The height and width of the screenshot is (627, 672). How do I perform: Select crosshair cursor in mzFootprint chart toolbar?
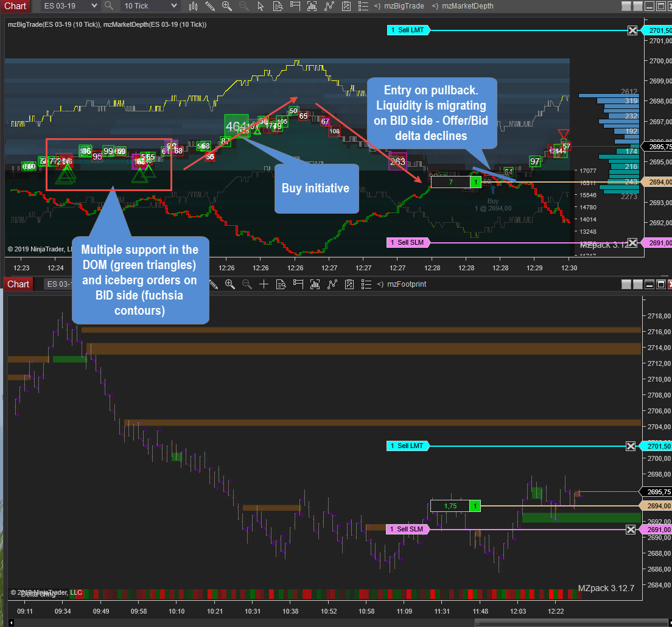click(264, 284)
